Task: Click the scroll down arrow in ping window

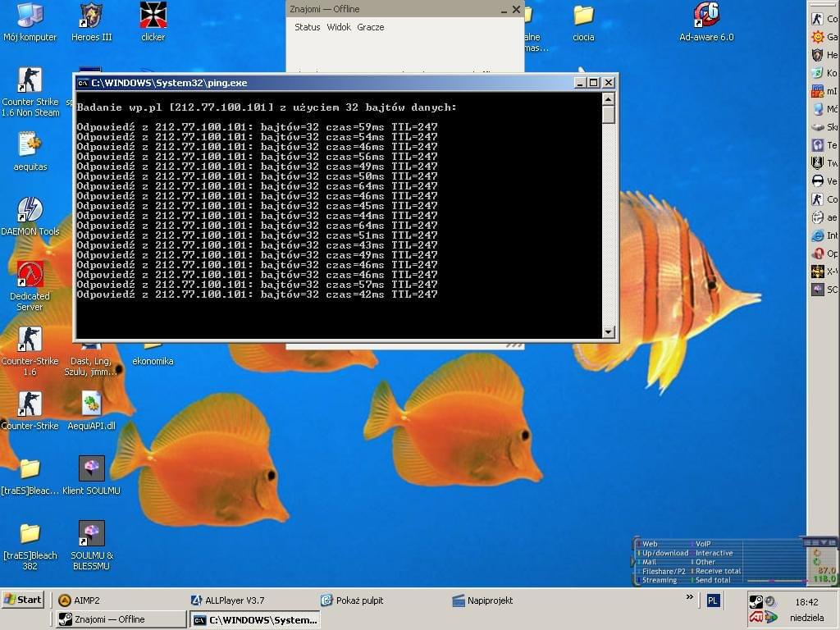Action: click(x=608, y=332)
